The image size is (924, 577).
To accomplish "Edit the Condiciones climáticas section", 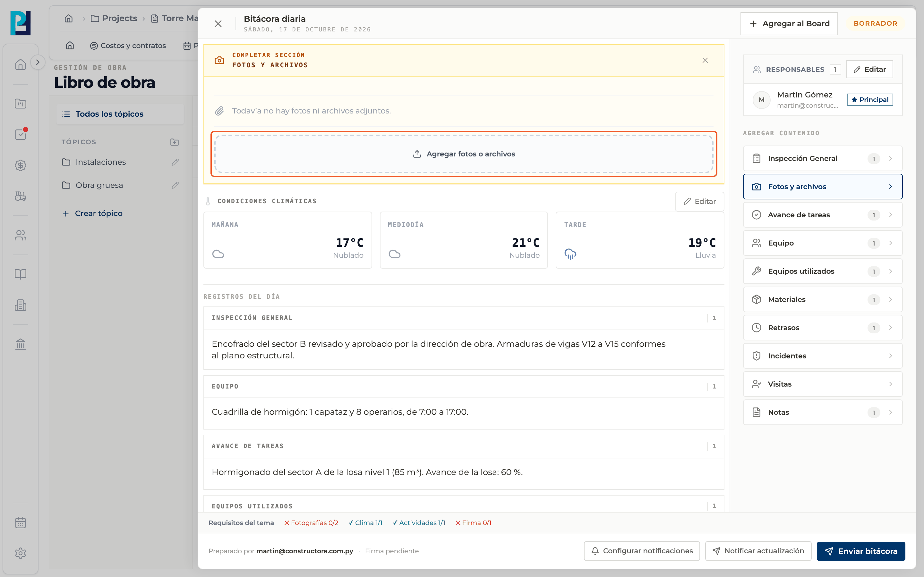I will click(699, 202).
